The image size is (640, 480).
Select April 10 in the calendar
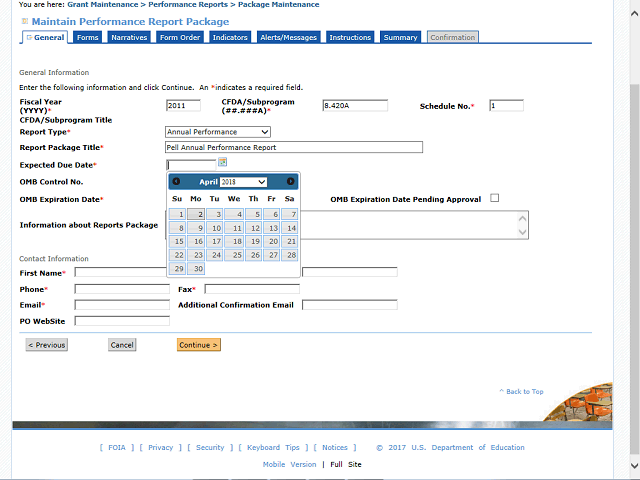pyautogui.click(x=214, y=228)
